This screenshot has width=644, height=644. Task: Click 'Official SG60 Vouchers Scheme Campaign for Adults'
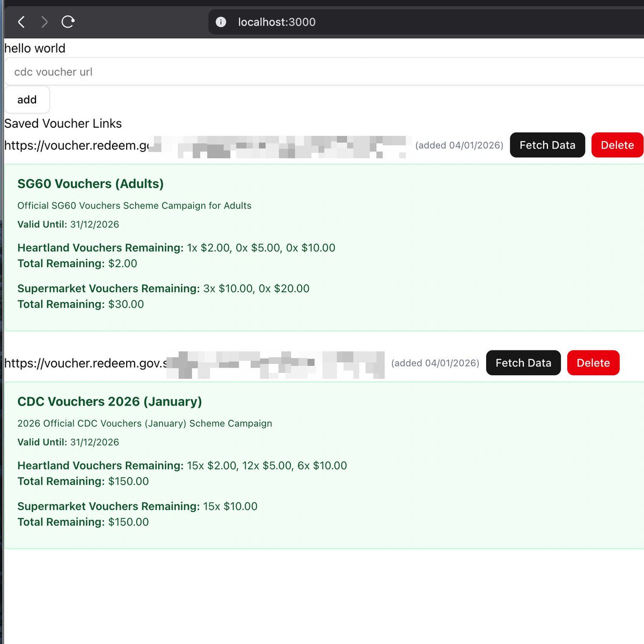tap(134, 206)
